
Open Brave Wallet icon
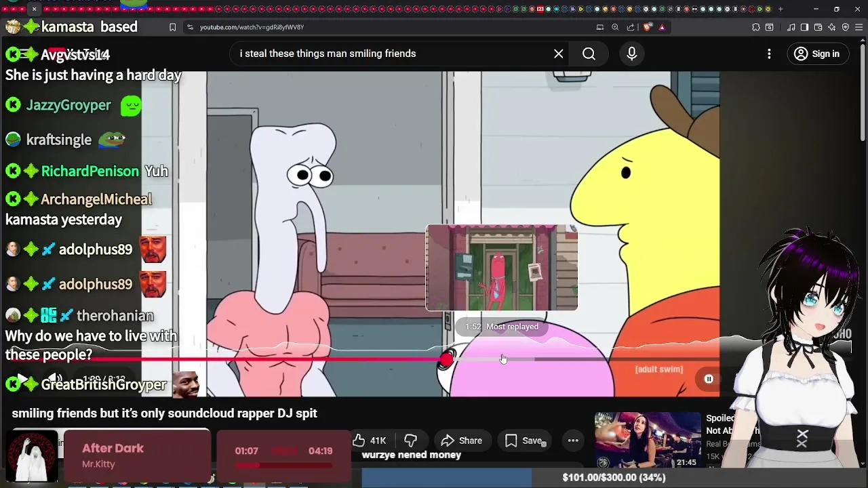818,27
